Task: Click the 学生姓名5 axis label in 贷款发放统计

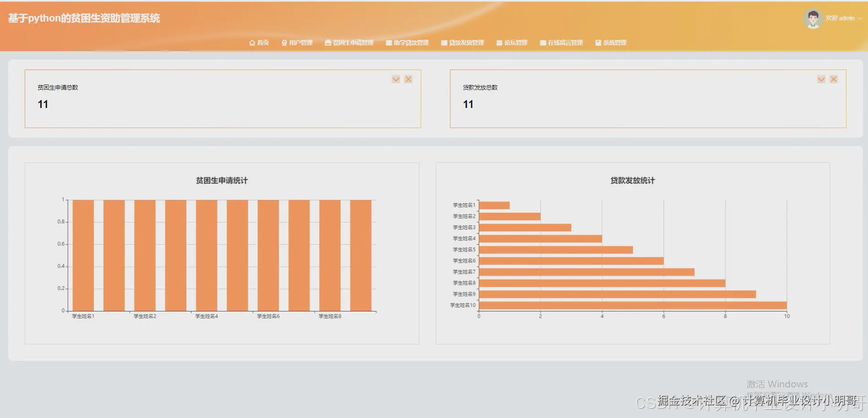Action: tap(464, 250)
